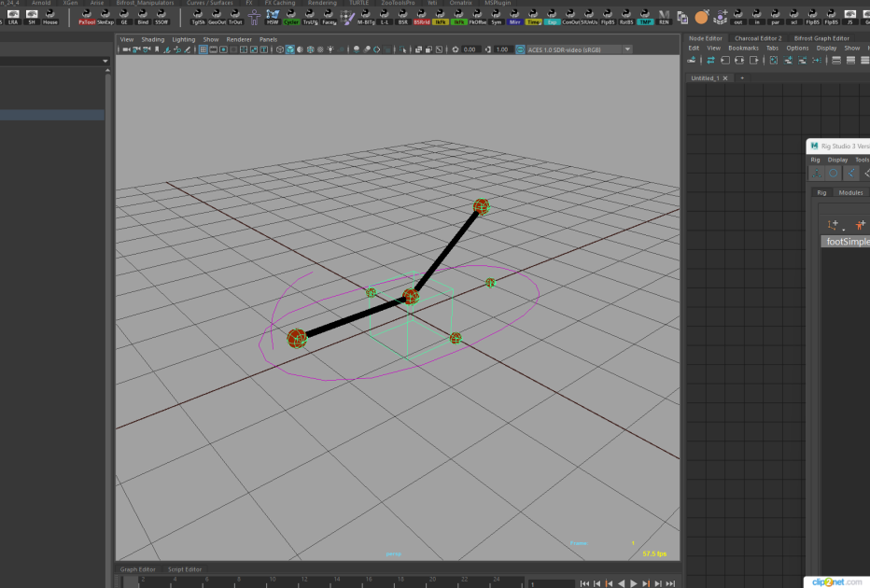Click orange add character icon in Rig Studio
The height and width of the screenshot is (588, 870).
[x=860, y=225]
